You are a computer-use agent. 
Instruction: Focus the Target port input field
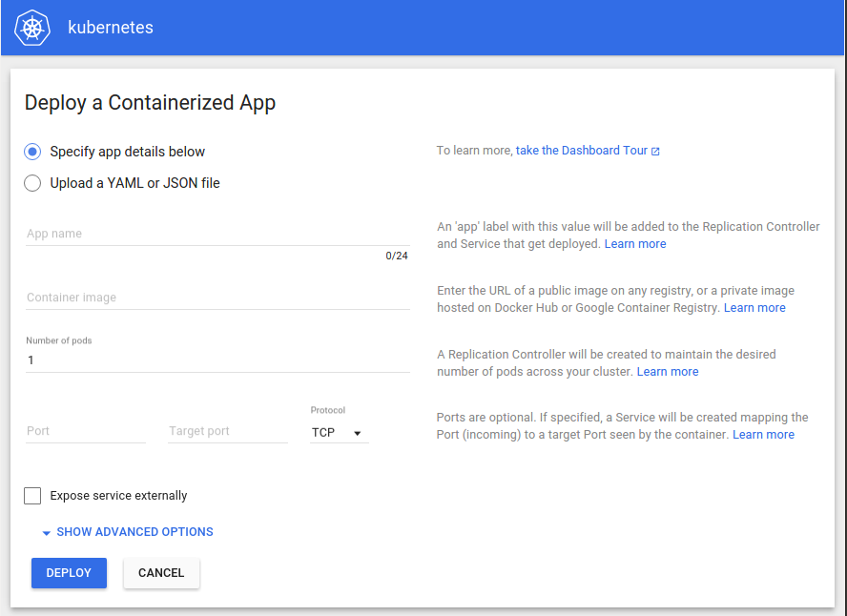228,431
